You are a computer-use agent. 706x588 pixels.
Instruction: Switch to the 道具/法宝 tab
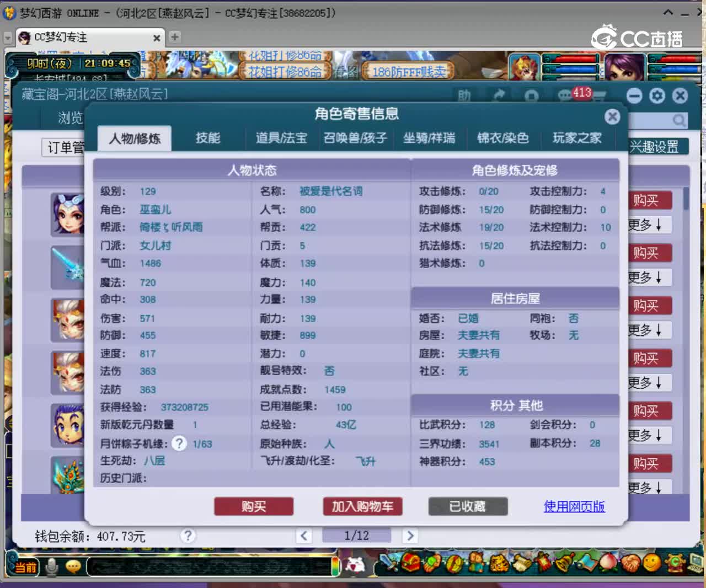(x=281, y=138)
